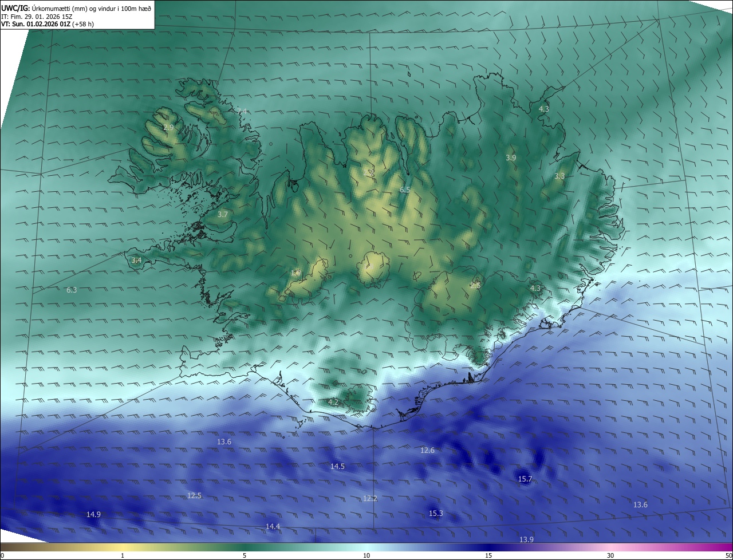The image size is (733, 560).
Task: Click the 6.5 value label
Action: 405,190
